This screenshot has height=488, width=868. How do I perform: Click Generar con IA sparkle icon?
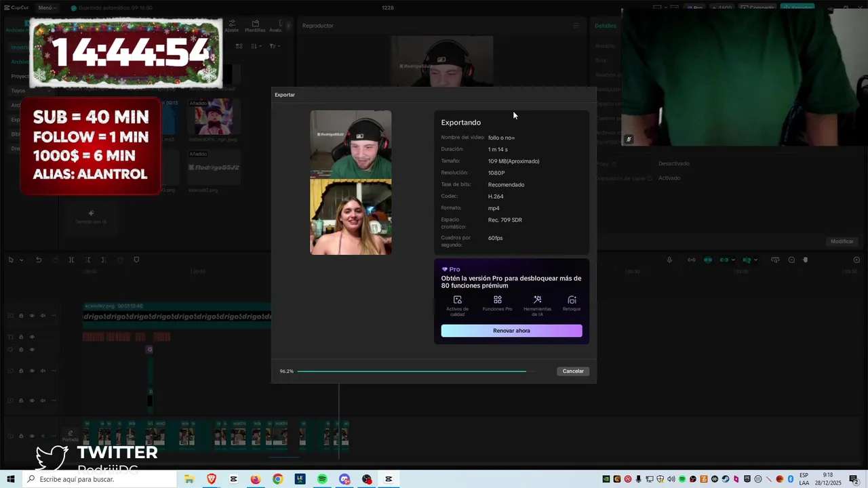[91, 213]
